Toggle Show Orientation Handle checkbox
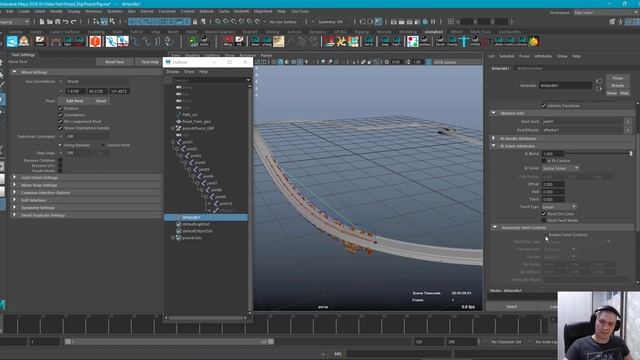The height and width of the screenshot is (360, 640). tap(60, 128)
